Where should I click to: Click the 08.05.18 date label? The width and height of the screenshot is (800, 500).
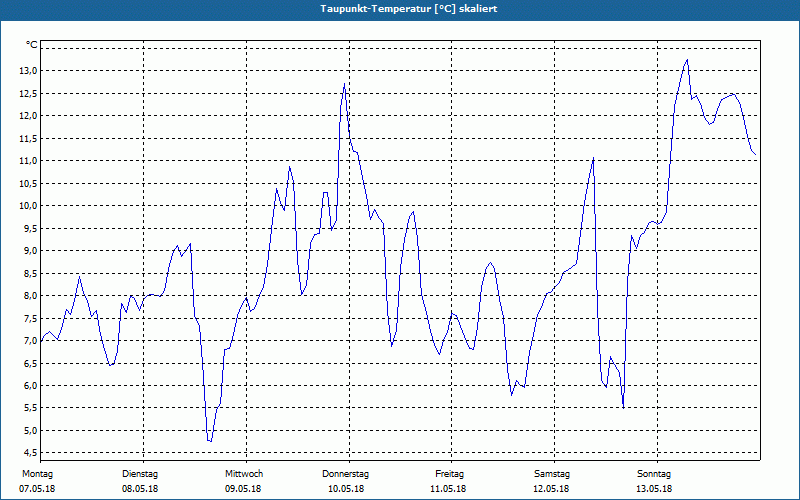point(140,489)
